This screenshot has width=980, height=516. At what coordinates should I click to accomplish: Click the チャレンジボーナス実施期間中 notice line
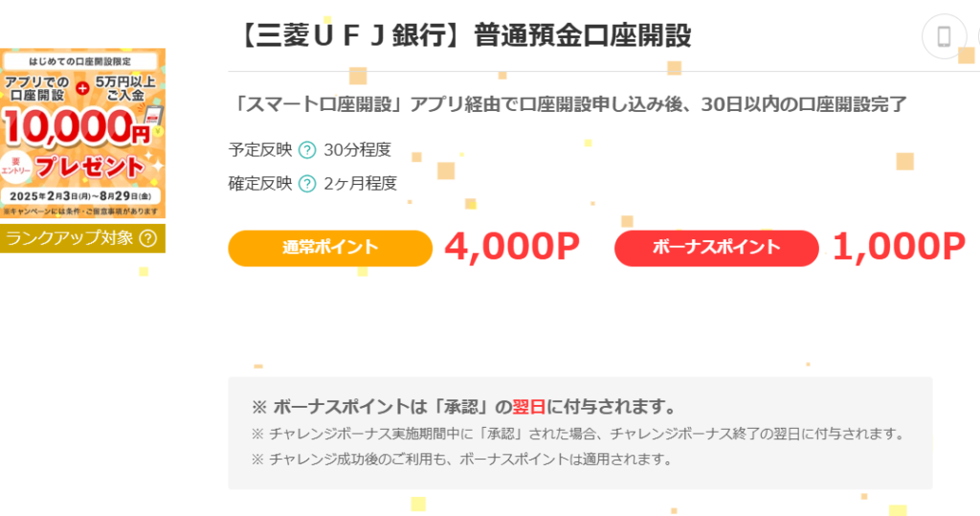pos(578,434)
